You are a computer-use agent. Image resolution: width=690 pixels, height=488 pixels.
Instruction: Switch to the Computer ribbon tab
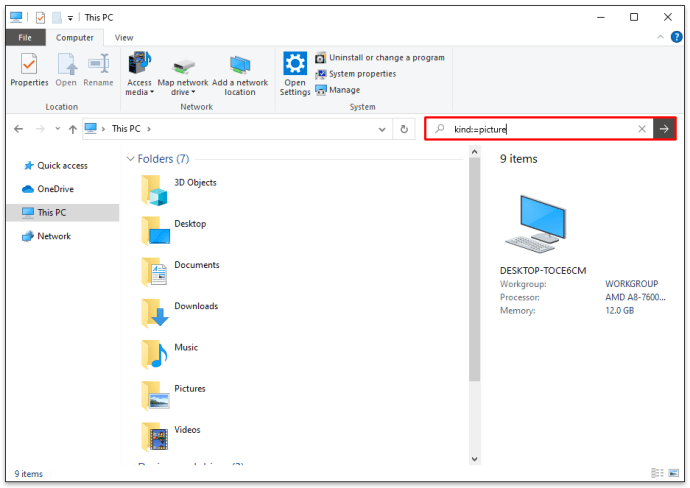pyautogui.click(x=74, y=38)
